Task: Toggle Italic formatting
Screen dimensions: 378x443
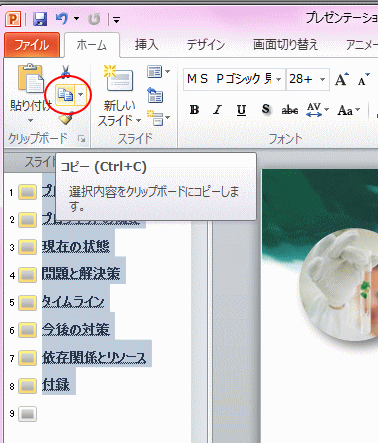Action: pos(218,110)
